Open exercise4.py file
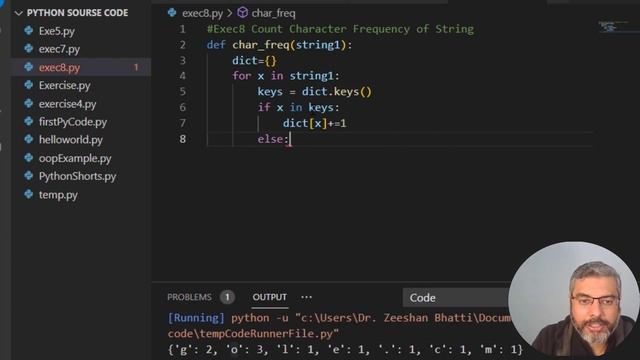This screenshot has height=360, width=640. coord(67,104)
